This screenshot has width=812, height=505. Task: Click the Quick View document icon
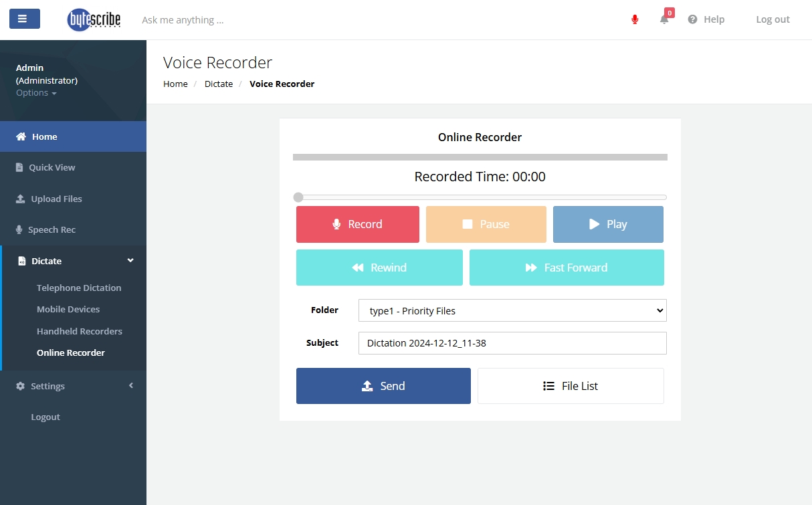19,167
